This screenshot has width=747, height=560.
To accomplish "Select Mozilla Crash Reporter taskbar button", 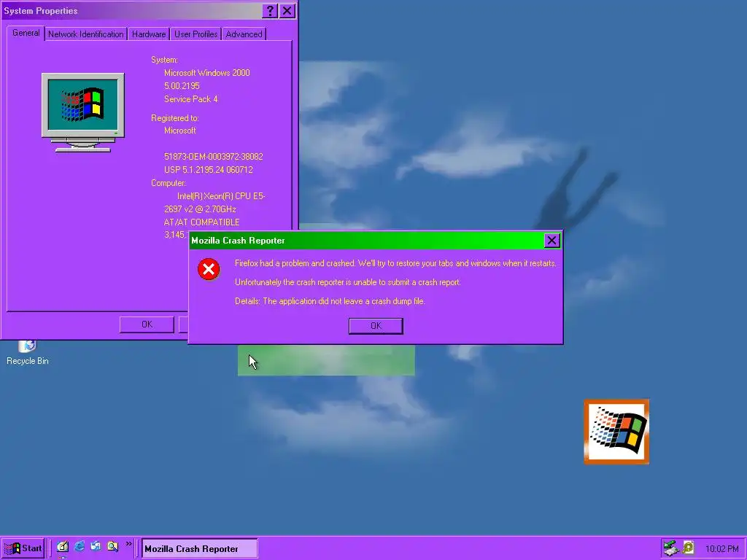I will [x=200, y=548].
